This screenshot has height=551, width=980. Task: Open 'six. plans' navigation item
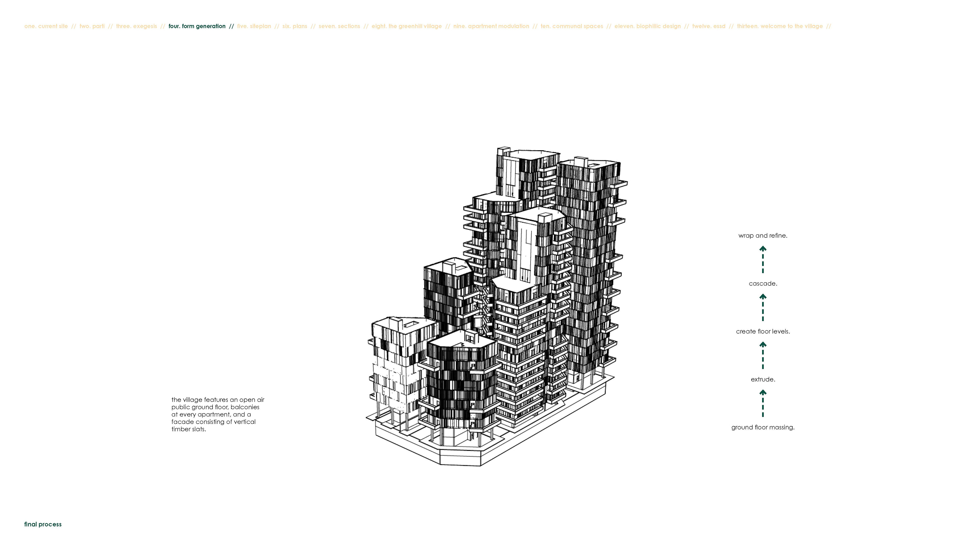[295, 26]
